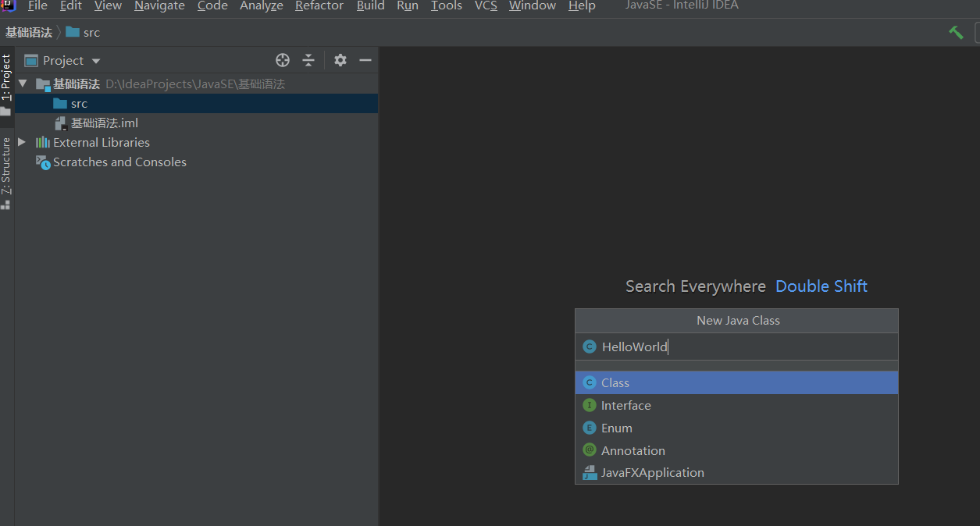Click the locate/scroll-from-source target icon
Viewport: 980px width, 526px height.
pyautogui.click(x=283, y=60)
